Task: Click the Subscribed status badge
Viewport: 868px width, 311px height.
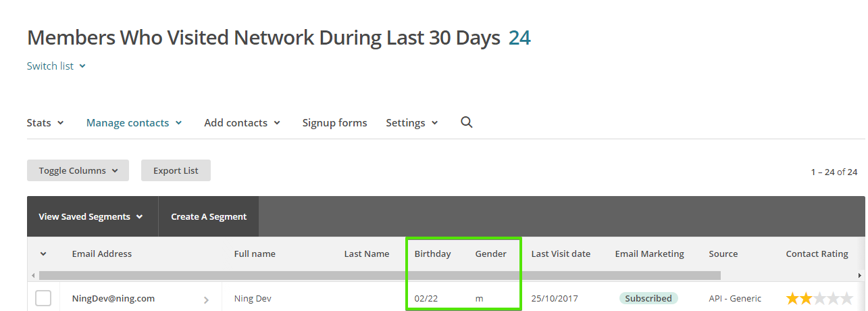Action: 648,298
